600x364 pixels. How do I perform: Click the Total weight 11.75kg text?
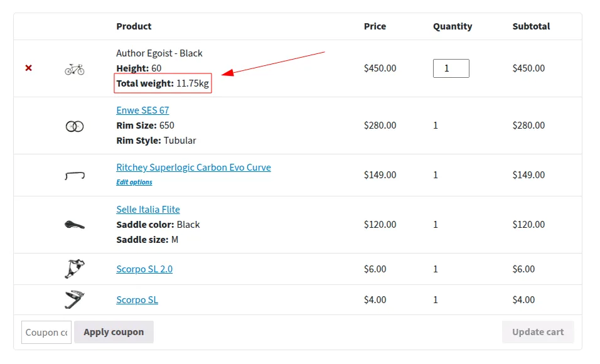point(163,83)
